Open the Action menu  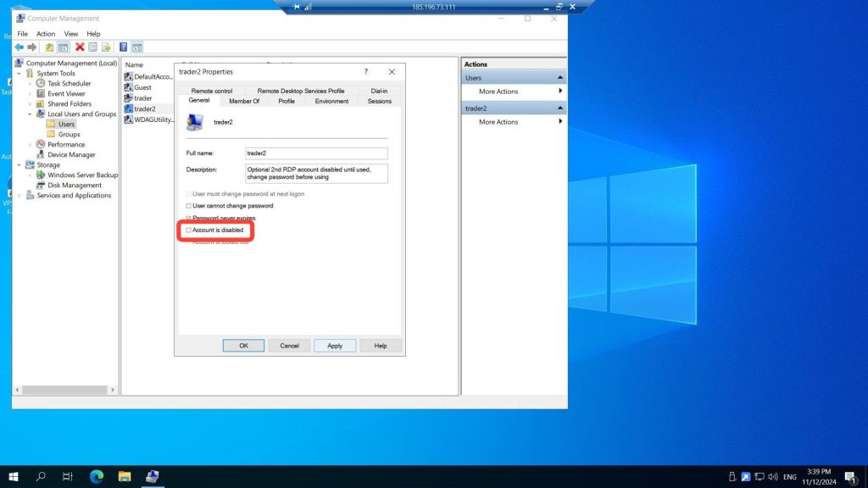[x=46, y=34]
